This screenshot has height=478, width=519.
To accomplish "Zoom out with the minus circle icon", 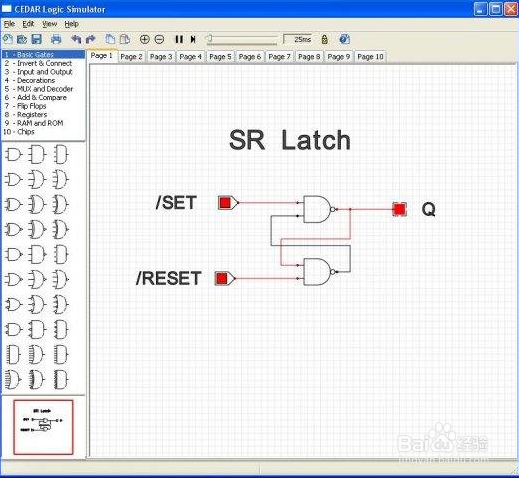I will click(159, 39).
